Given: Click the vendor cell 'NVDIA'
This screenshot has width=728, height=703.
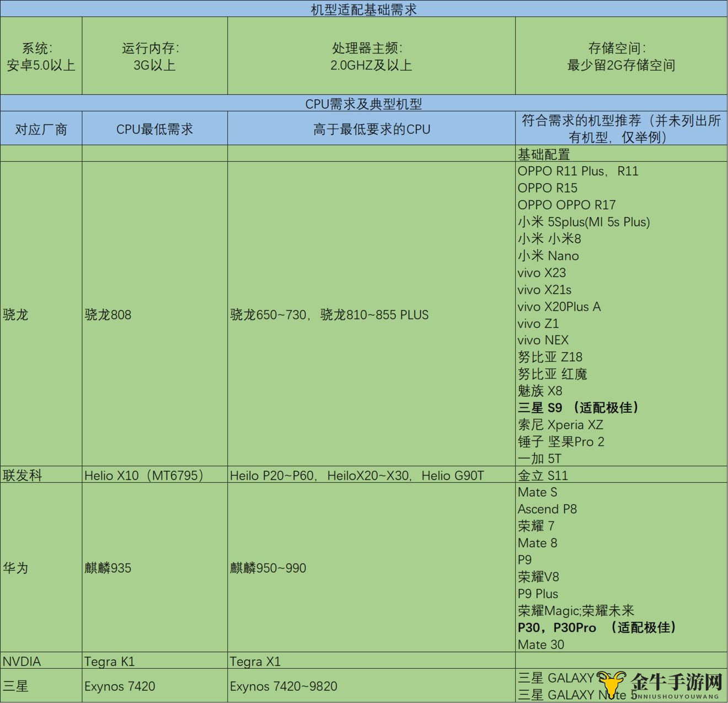Looking at the screenshot, I should (41, 661).
